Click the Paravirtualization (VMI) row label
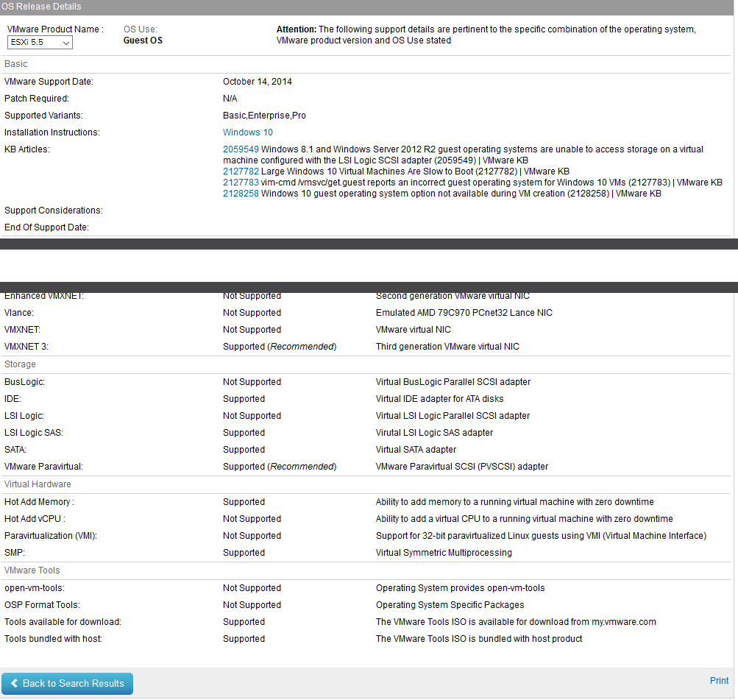Viewport: 738px width, 700px height. 50,536
